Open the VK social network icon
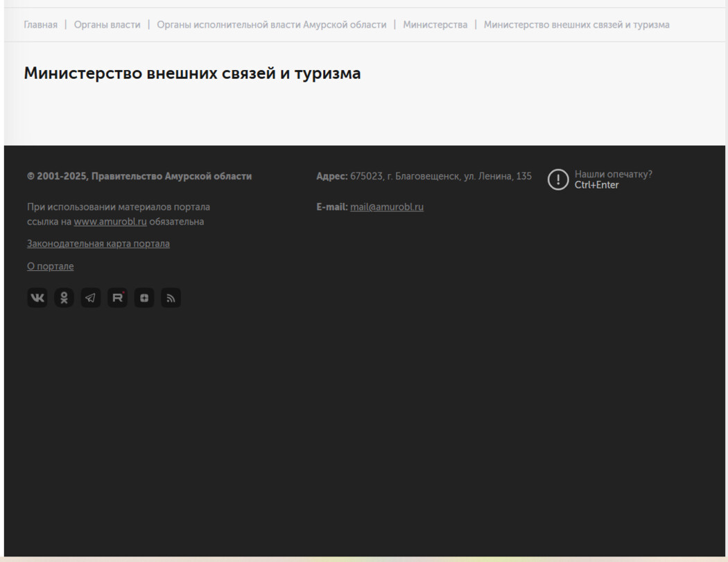The width and height of the screenshot is (728, 562). click(x=37, y=297)
